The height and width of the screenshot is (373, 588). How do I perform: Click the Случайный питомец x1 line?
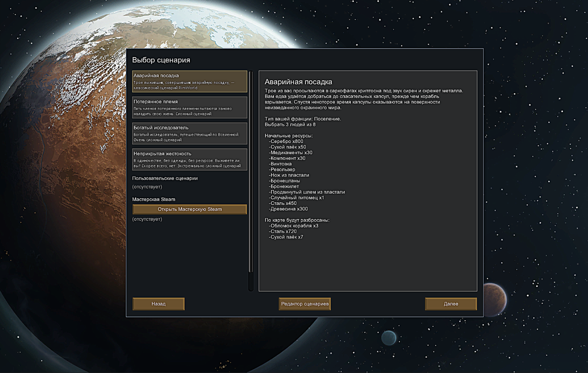[x=296, y=198]
